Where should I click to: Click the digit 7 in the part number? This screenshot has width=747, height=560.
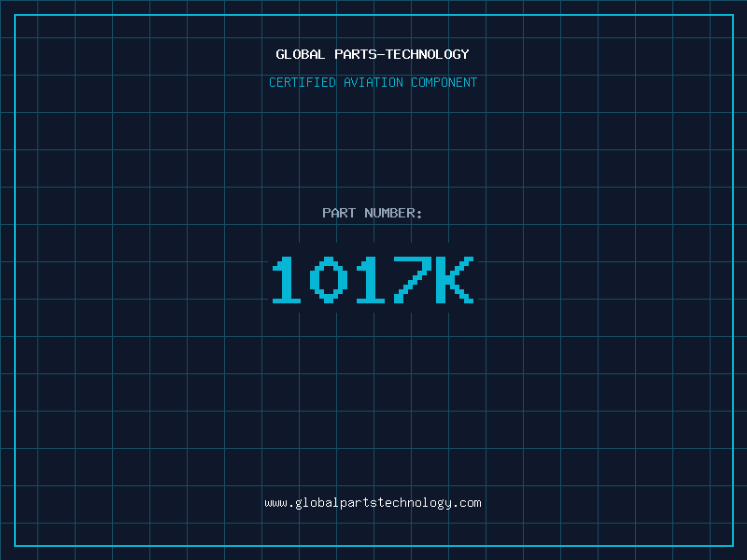412,280
